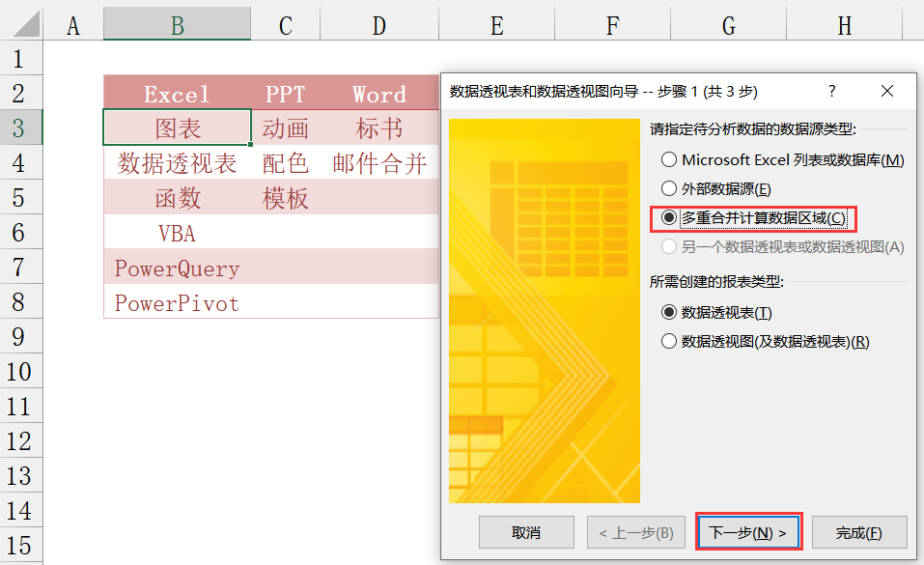Select the cell containing 数据透视表
This screenshot has width=924, height=565.
[x=177, y=162]
